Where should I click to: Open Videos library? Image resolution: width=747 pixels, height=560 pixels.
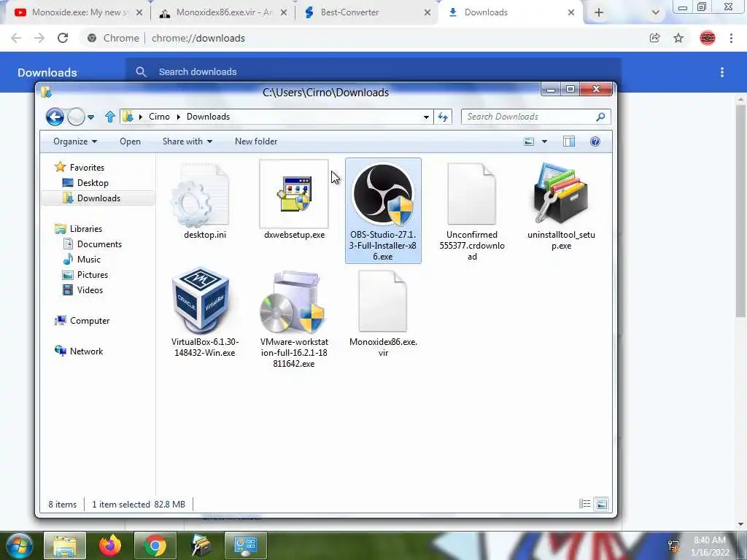90,290
